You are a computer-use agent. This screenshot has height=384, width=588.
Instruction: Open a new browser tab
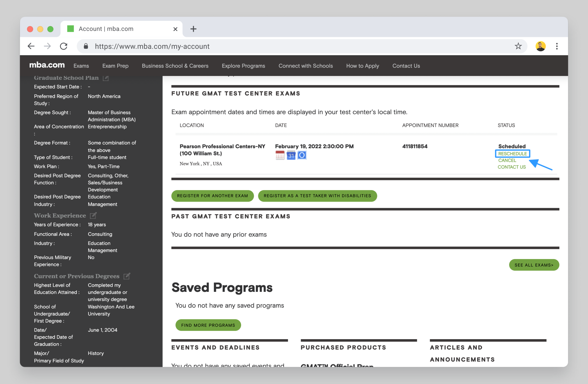coord(193,29)
